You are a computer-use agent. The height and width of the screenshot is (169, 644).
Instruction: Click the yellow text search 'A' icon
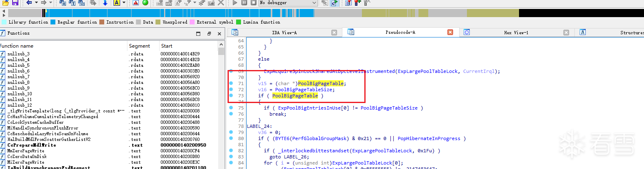[x=117, y=3]
